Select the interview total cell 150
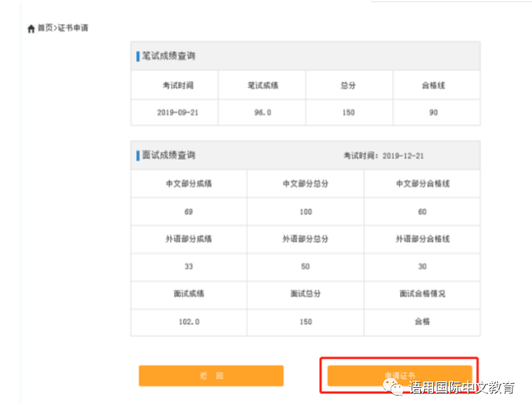 [x=306, y=322]
